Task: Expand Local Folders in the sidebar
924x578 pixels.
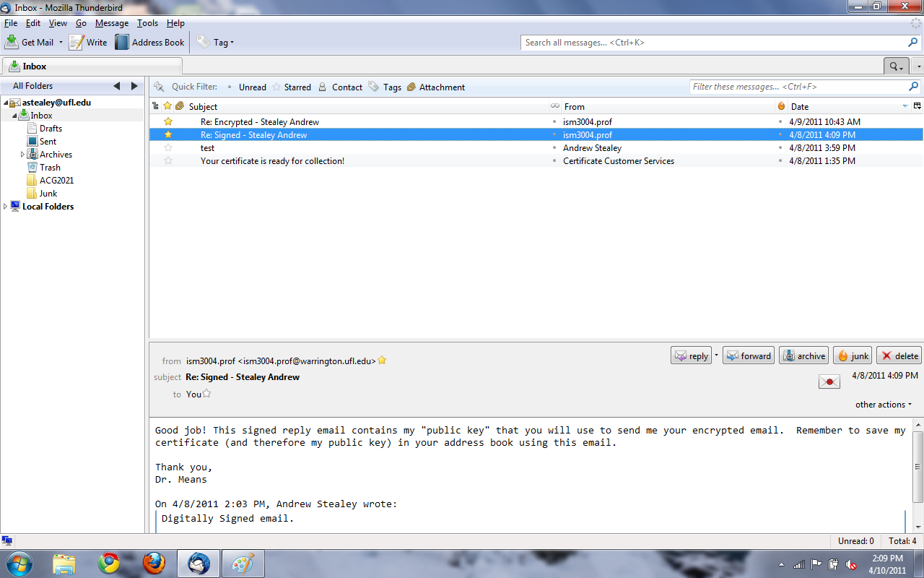Action: coord(6,206)
